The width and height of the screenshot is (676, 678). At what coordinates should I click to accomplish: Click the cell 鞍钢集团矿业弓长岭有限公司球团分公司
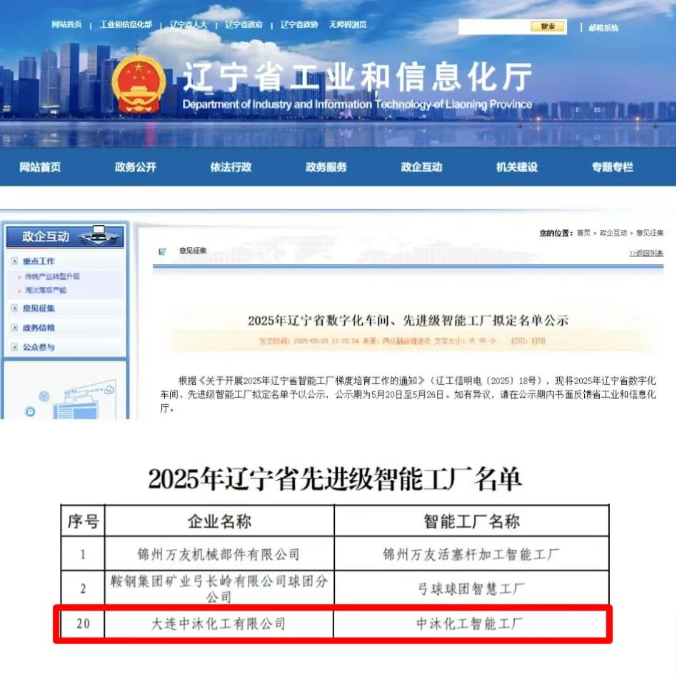[219, 589]
